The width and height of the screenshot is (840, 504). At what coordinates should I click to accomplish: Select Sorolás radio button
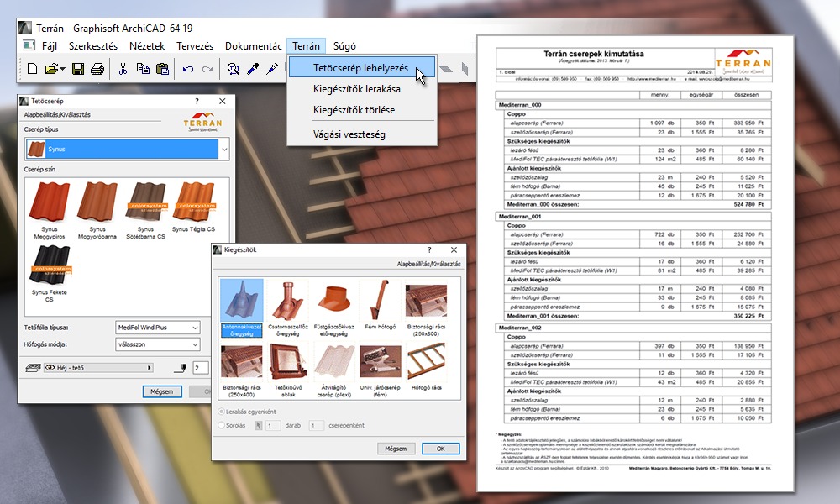coord(221,425)
